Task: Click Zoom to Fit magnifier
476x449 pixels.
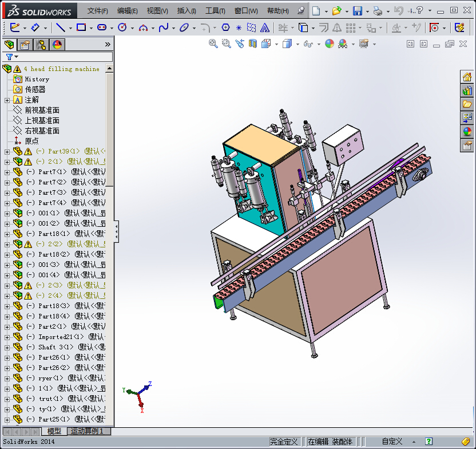Action: 213,44
